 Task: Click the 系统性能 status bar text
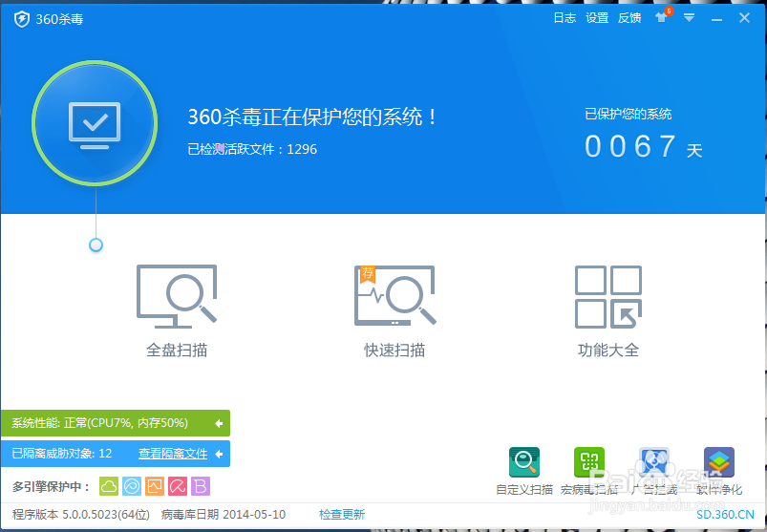point(99,423)
